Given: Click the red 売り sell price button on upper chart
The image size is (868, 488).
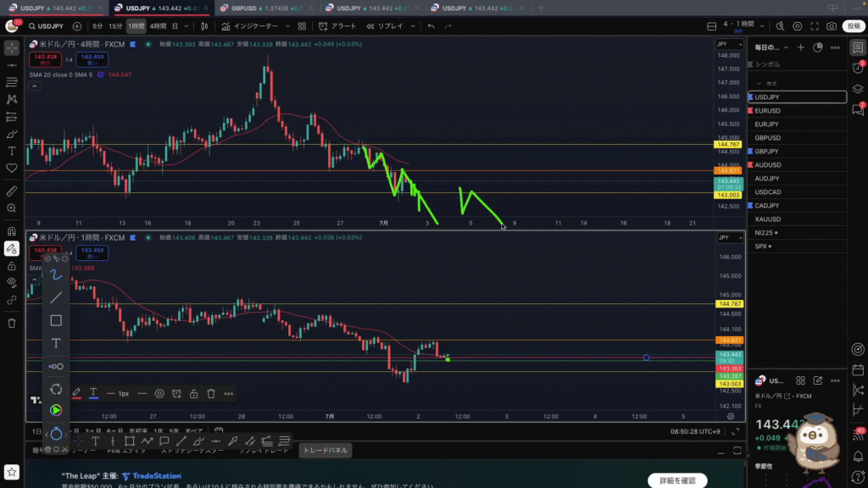Looking at the screenshot, I should (x=46, y=59).
